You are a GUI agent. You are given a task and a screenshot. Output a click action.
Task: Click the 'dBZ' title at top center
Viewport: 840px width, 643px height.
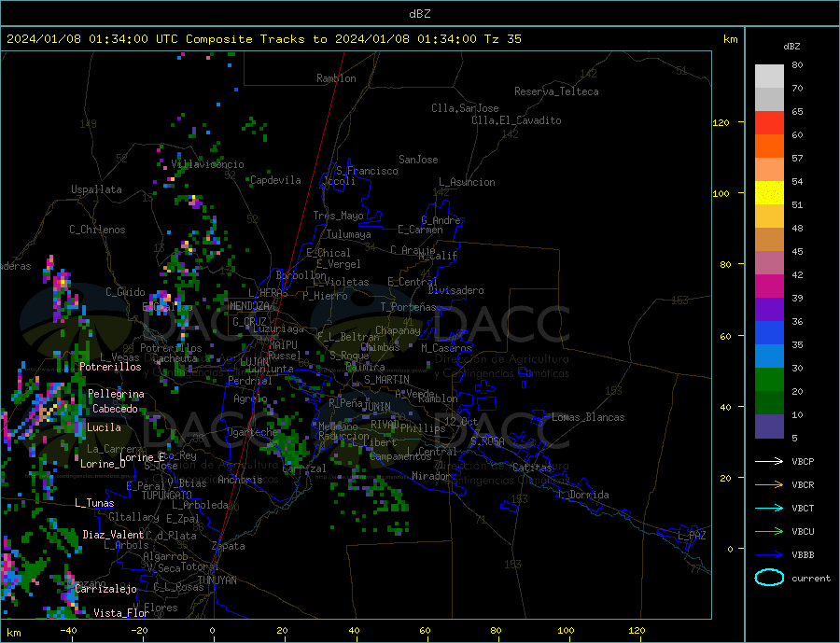419,14
